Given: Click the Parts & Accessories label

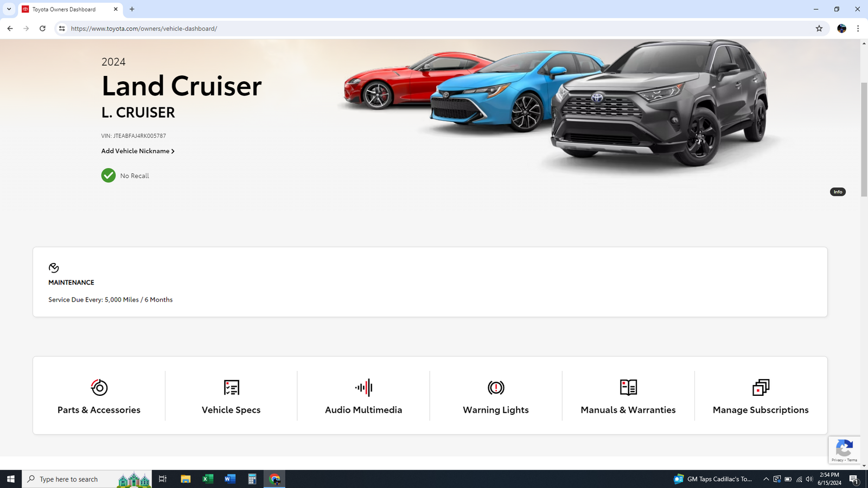Looking at the screenshot, I should pos(99,410).
